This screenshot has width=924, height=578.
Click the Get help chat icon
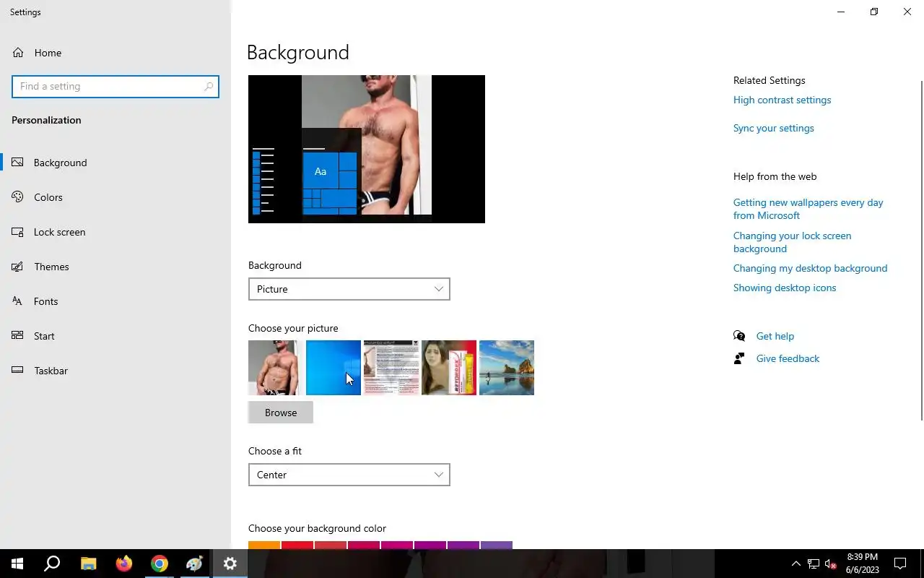(739, 336)
